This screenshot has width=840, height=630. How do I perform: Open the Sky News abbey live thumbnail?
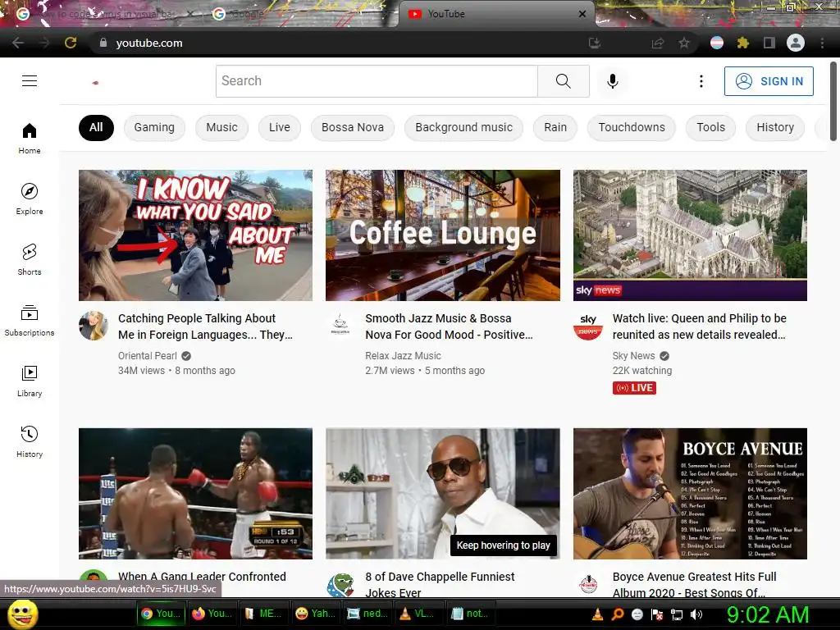click(690, 235)
